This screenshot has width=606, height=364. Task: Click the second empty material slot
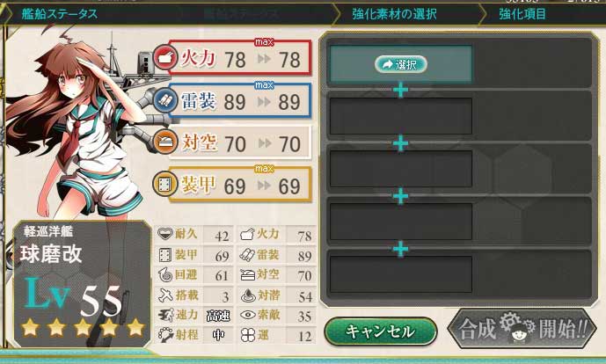pos(401,116)
